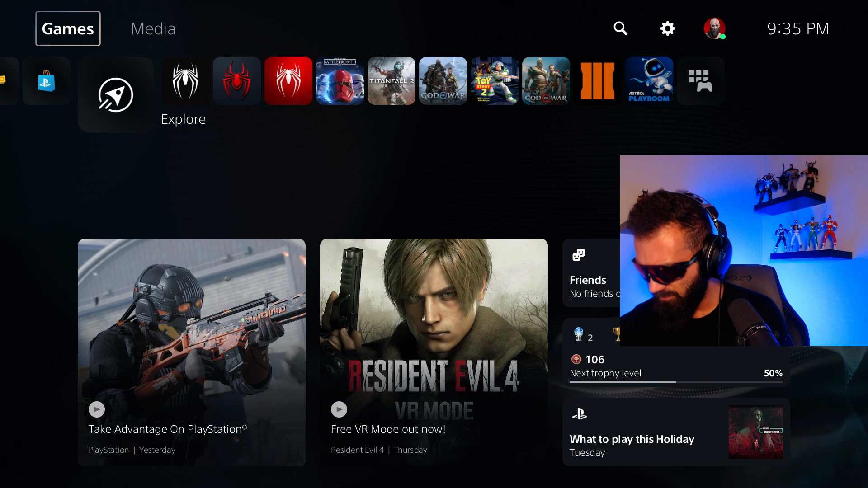868x488 pixels.
Task: Open the search magnifier
Action: [x=621, y=28]
